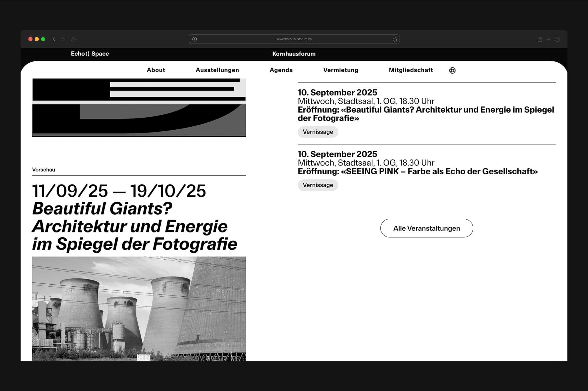Viewport: 588px width, 391px height.
Task: Open the SEEING PINK opening event link
Action: (x=417, y=171)
